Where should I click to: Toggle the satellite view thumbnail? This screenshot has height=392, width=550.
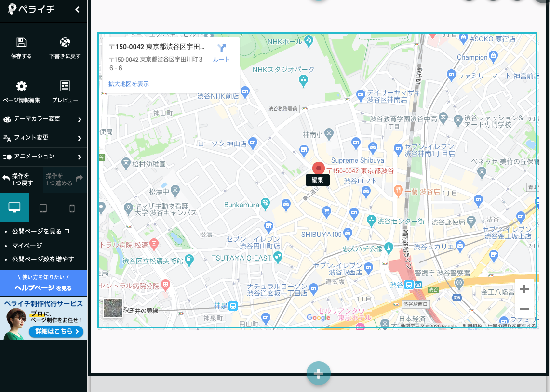point(113,308)
